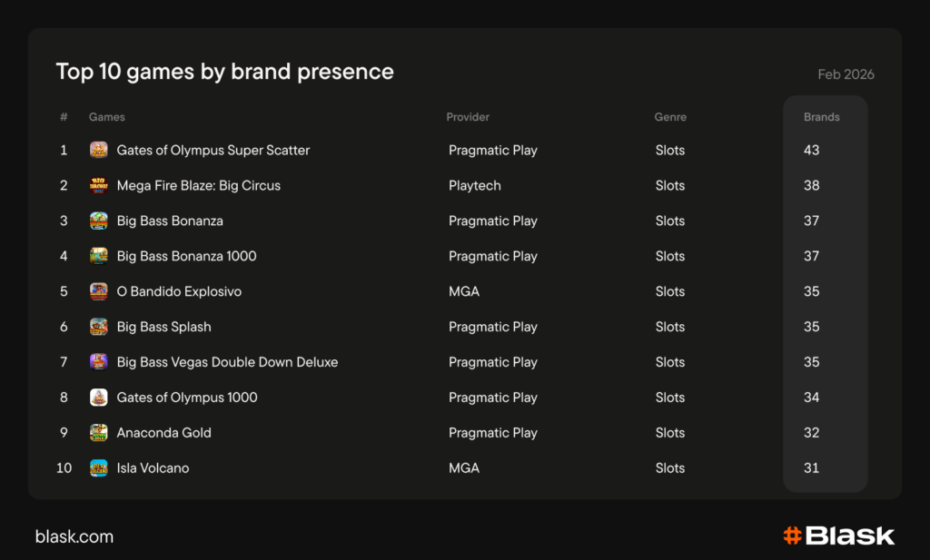Sort by the Brands column header

coord(821,117)
